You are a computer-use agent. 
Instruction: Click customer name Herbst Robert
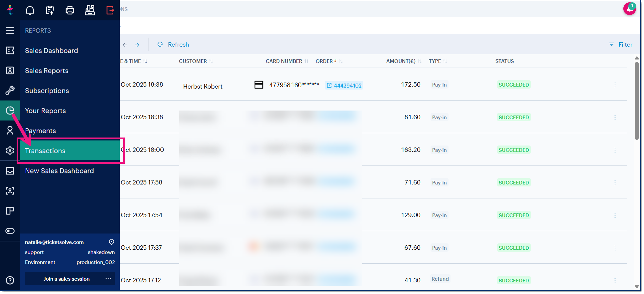[x=202, y=87]
